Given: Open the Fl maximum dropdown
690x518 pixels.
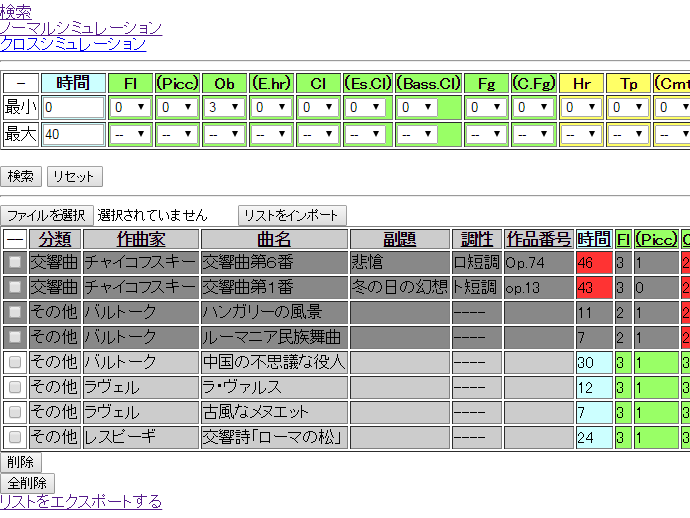Looking at the screenshot, I should coord(130,133).
